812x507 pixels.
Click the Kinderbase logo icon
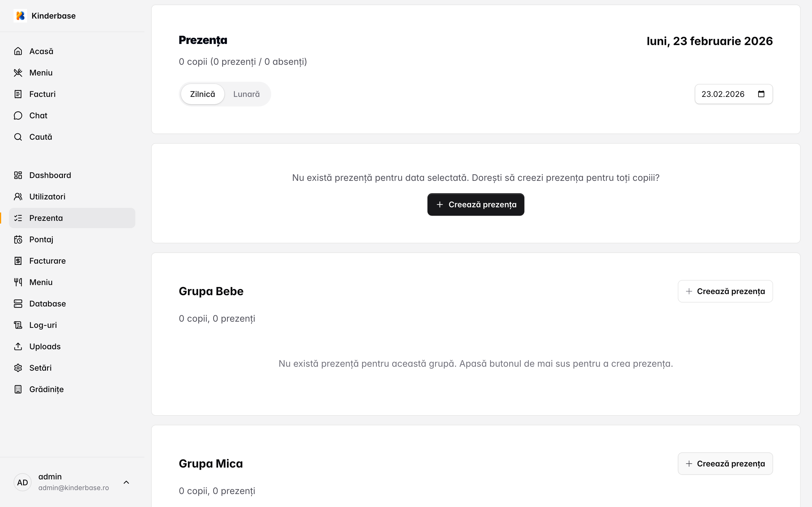click(x=20, y=16)
